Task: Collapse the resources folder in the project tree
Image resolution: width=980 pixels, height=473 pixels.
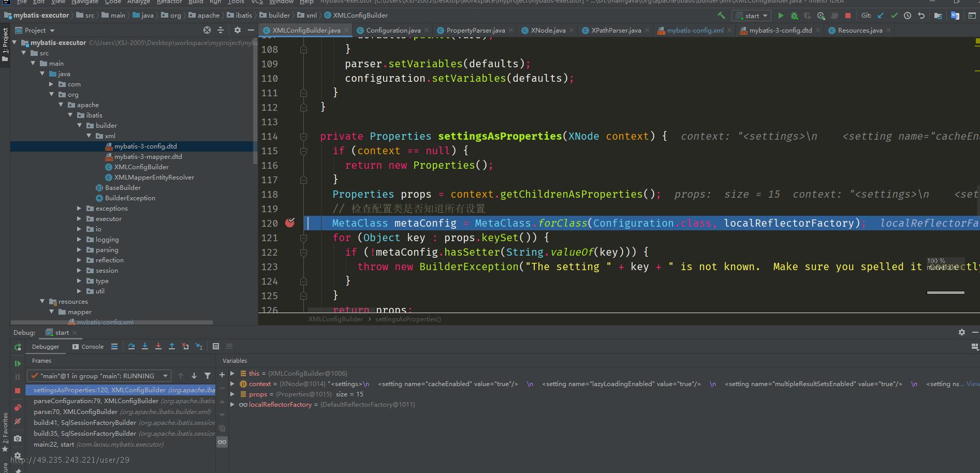Action: pyautogui.click(x=42, y=301)
